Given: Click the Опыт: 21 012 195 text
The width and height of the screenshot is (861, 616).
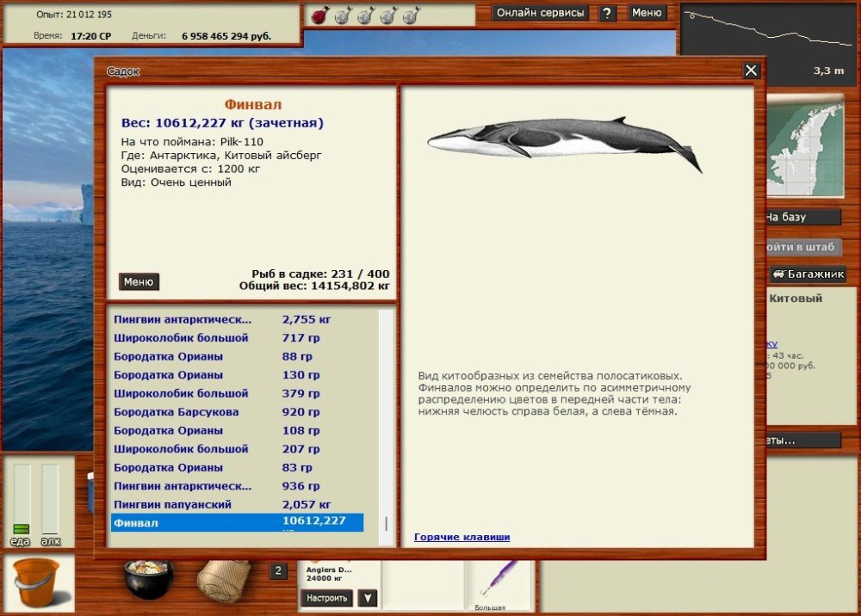Looking at the screenshot, I should pos(73,15).
